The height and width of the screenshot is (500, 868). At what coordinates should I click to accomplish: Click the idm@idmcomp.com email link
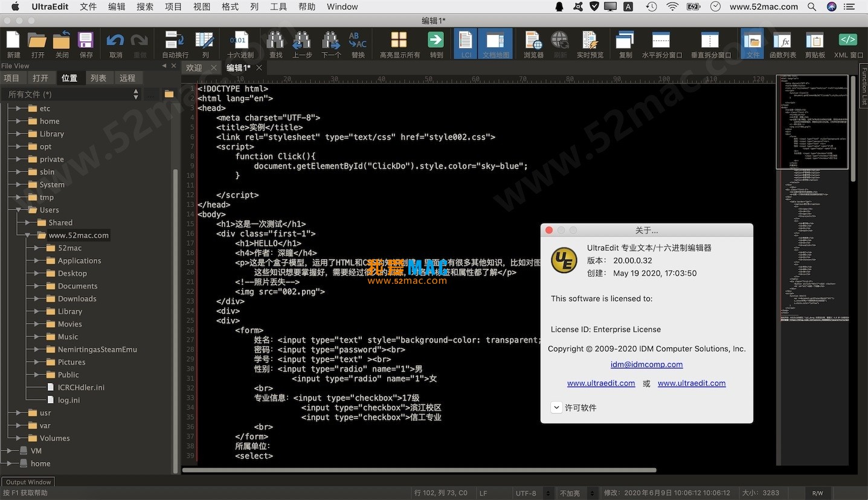pos(646,364)
